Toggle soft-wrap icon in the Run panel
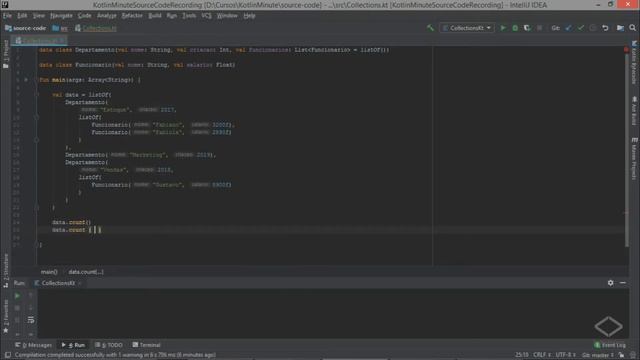 31,320
